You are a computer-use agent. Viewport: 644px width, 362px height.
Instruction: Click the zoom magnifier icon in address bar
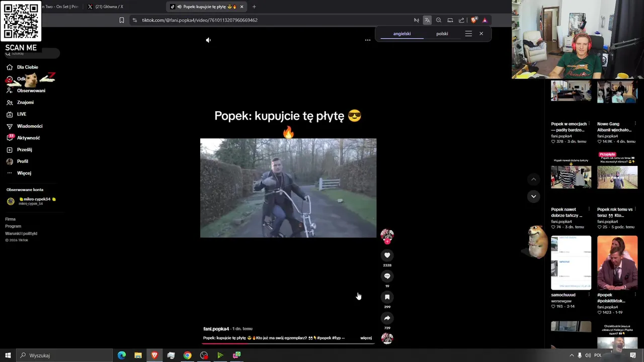439,20
